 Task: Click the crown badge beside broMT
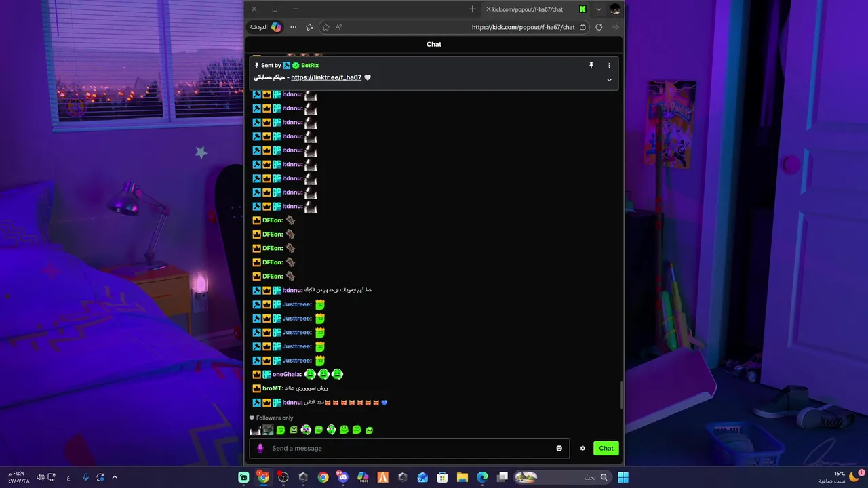(256, 388)
